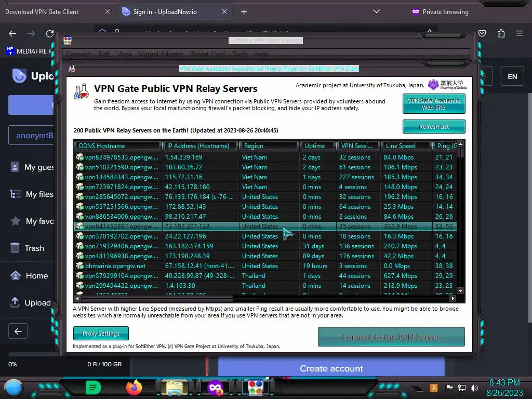Click scroll up arrow of server list

[x=460, y=144]
